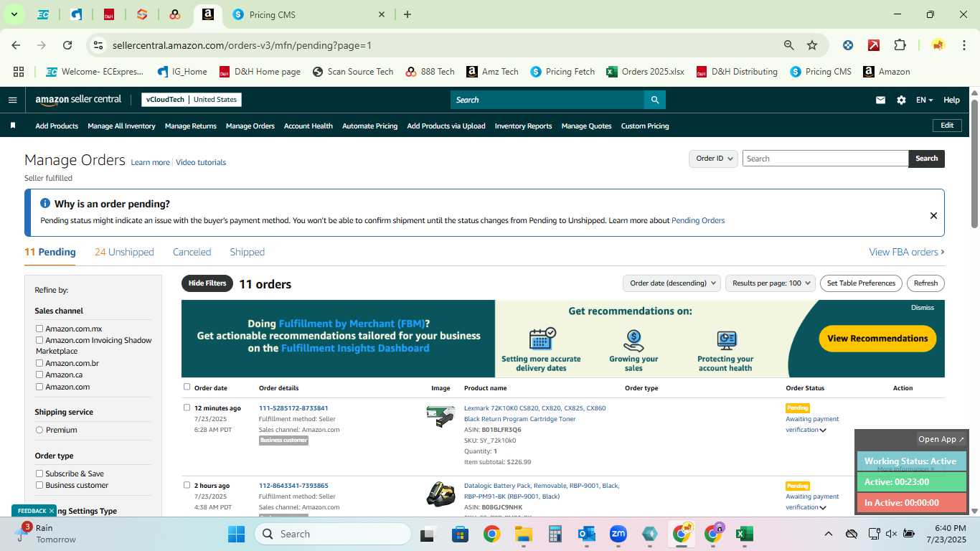Image resolution: width=980 pixels, height=551 pixels.
Task: Expand Awaiting payment verification for Lexmark order
Action: 823,430
